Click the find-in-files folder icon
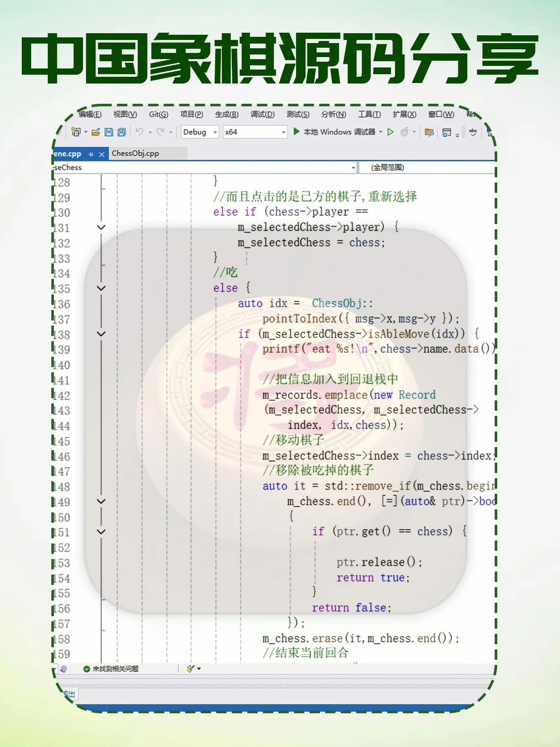 coord(429,132)
